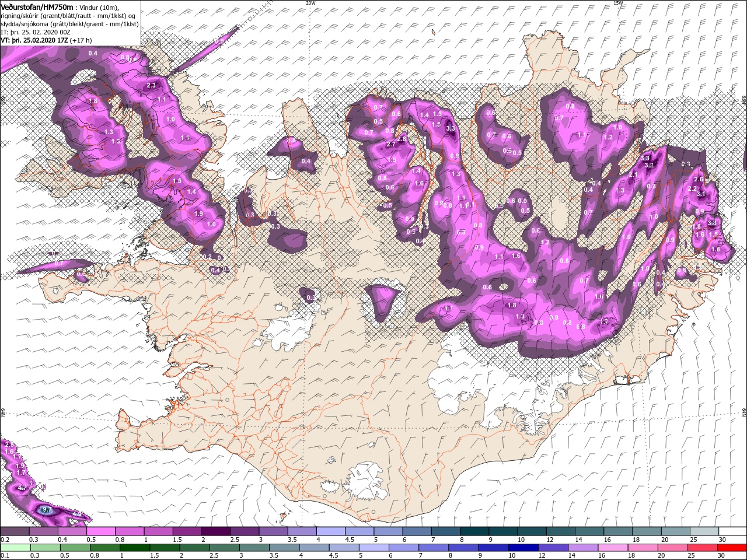Click the 'VT: þri. 25.02.2020 17Z' valid time
747x560 pixels.
pos(35,40)
